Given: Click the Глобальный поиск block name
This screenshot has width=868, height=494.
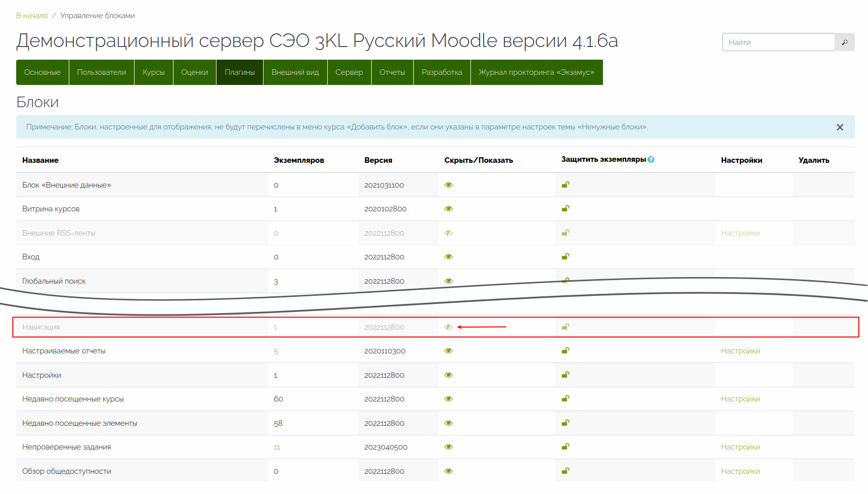Looking at the screenshot, I should [54, 281].
